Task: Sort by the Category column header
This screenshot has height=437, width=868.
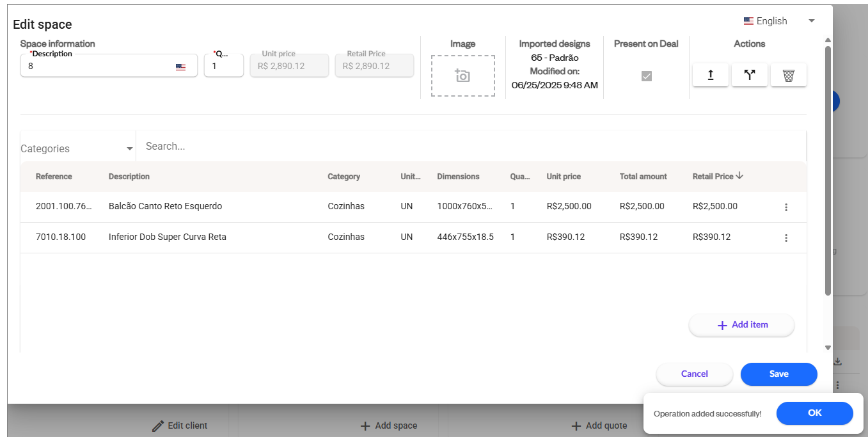Action: (x=344, y=177)
